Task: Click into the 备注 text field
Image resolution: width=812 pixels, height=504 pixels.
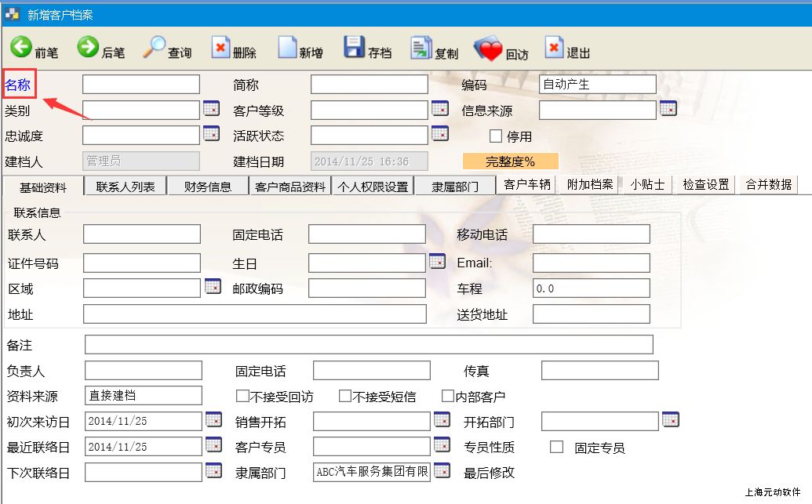Action: (369, 345)
